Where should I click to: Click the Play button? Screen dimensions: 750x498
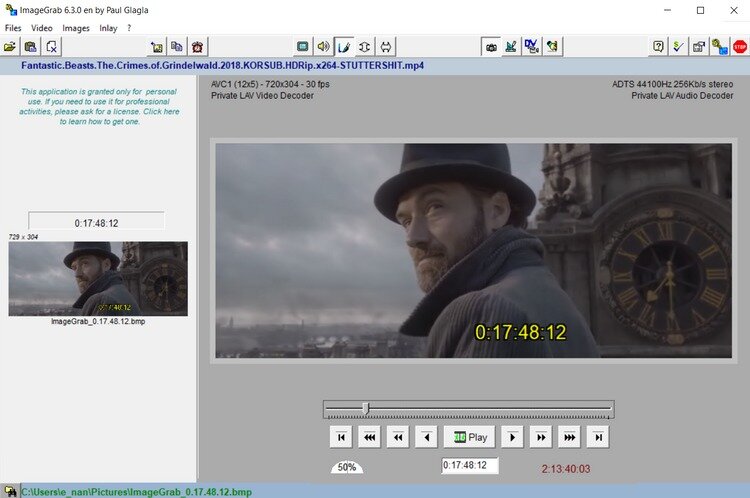(469, 437)
